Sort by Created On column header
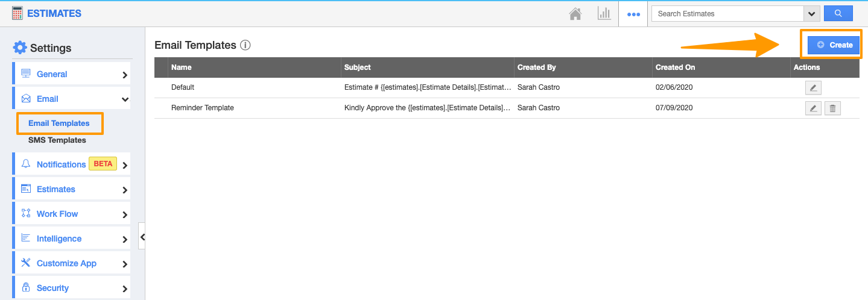The width and height of the screenshot is (868, 300). coord(676,67)
